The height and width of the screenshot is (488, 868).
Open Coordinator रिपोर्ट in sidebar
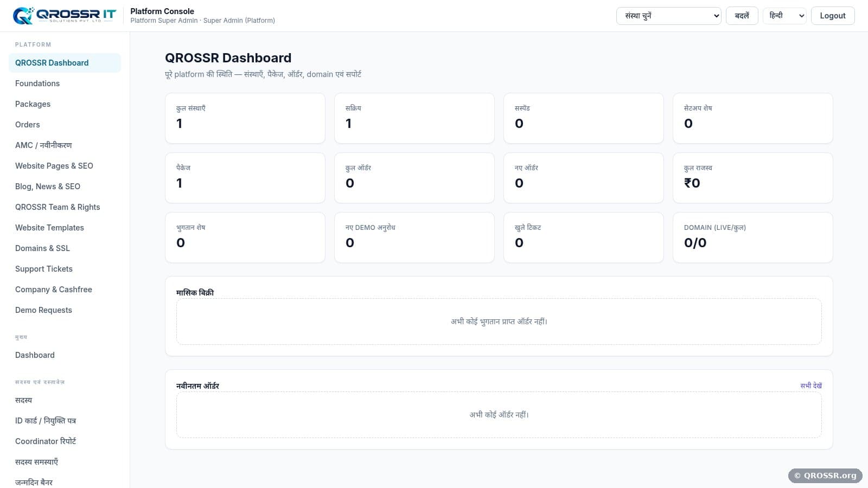(x=65, y=441)
